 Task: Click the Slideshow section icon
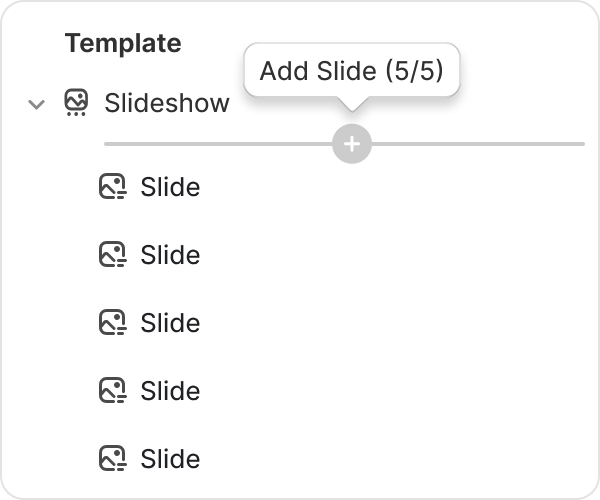point(76,102)
